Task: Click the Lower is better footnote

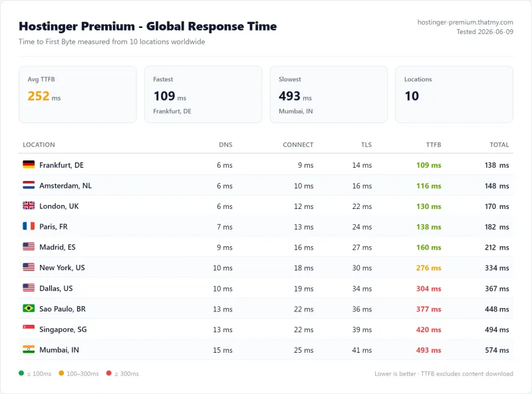Action: tap(444, 373)
